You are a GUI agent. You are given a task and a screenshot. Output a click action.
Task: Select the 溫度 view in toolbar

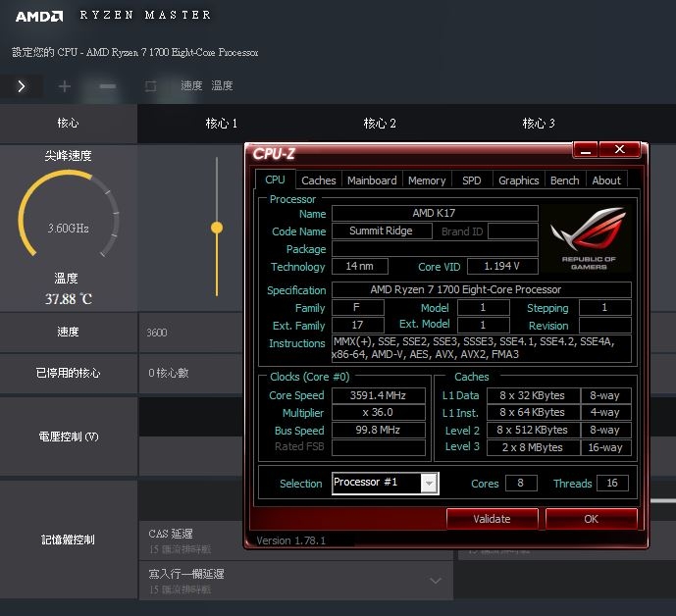pos(222,85)
